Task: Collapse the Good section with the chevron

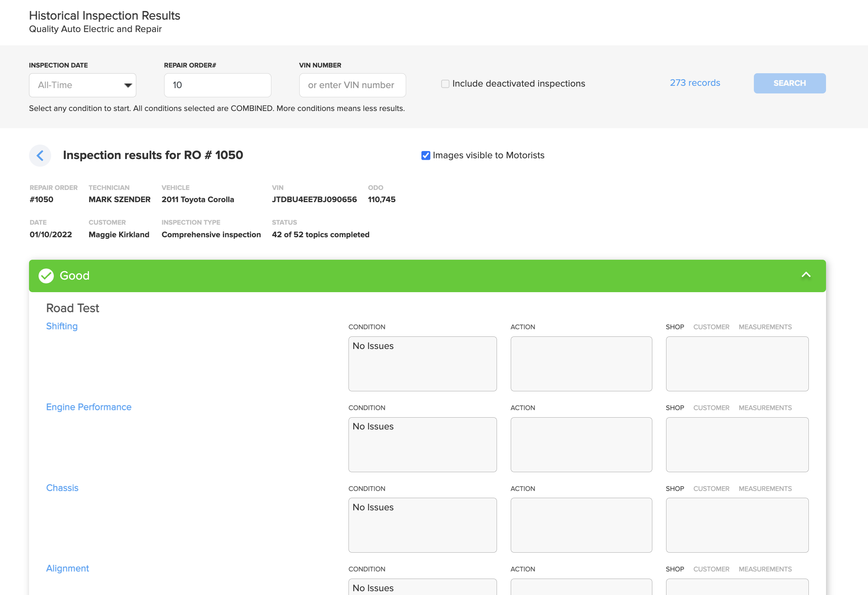Action: (x=806, y=275)
